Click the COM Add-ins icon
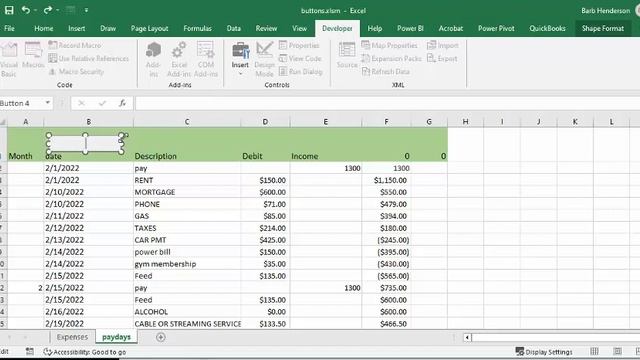The height and width of the screenshot is (360, 640). [x=206, y=59]
